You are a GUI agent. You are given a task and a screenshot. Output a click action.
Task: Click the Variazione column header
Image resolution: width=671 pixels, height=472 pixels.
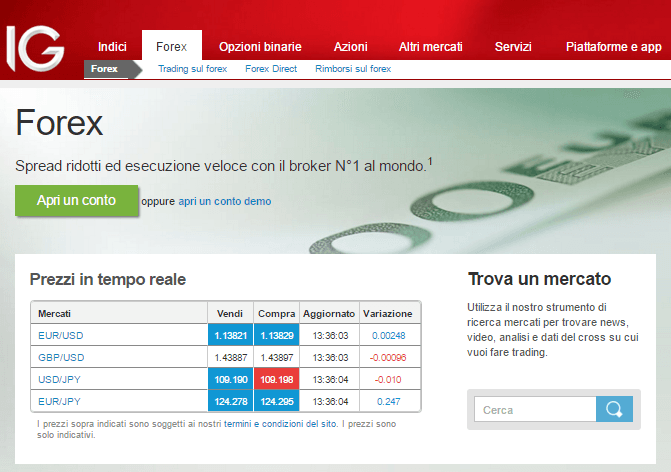tap(388, 314)
